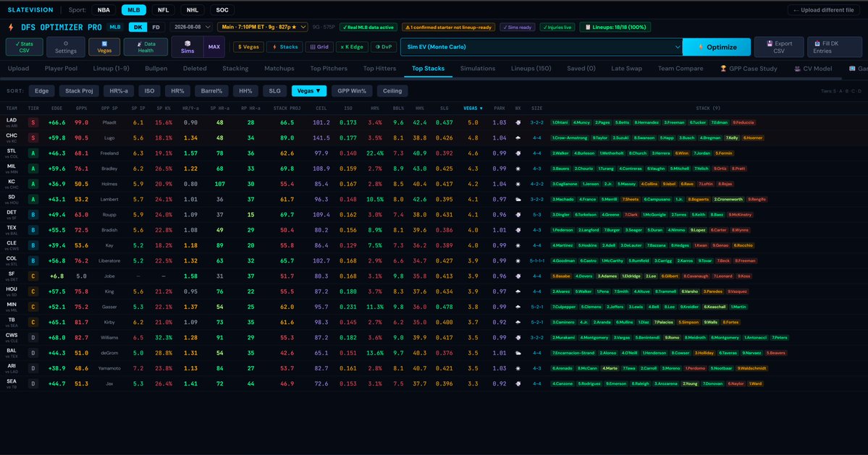
Task: Open Data Health panel
Action: click(x=146, y=47)
